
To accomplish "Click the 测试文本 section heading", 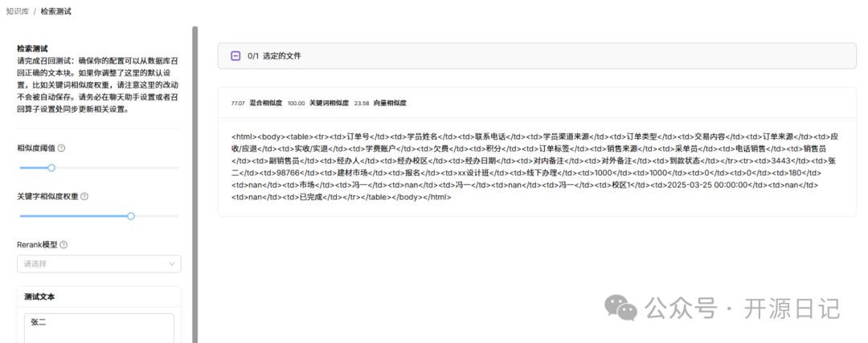I will coord(39,297).
